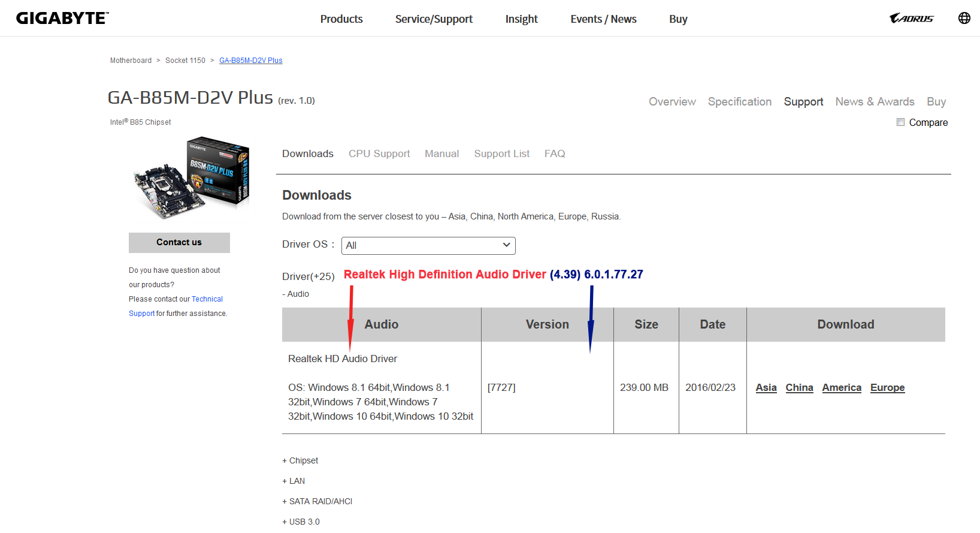Open the Products menu
Image resolution: width=980 pixels, height=533 pixels.
(341, 19)
